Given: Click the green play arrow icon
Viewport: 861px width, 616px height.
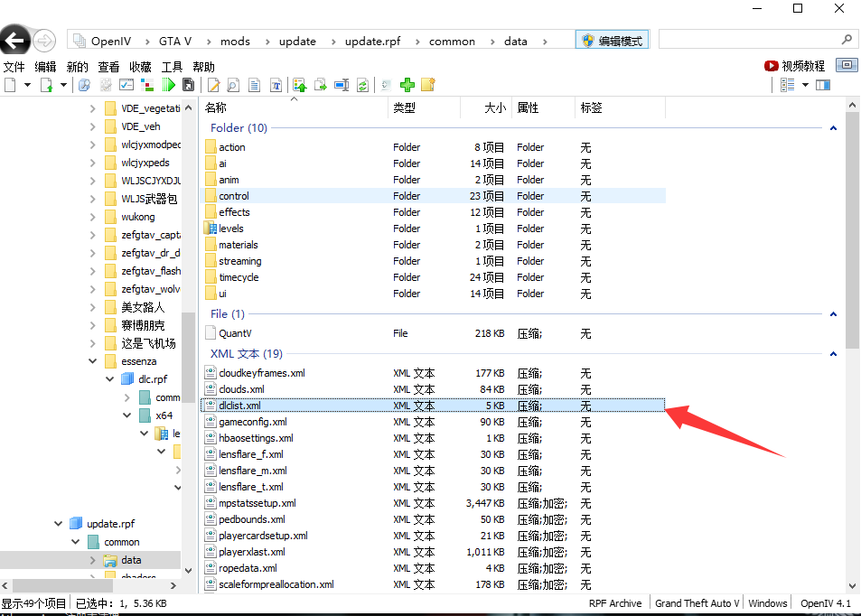Looking at the screenshot, I should pyautogui.click(x=168, y=85).
